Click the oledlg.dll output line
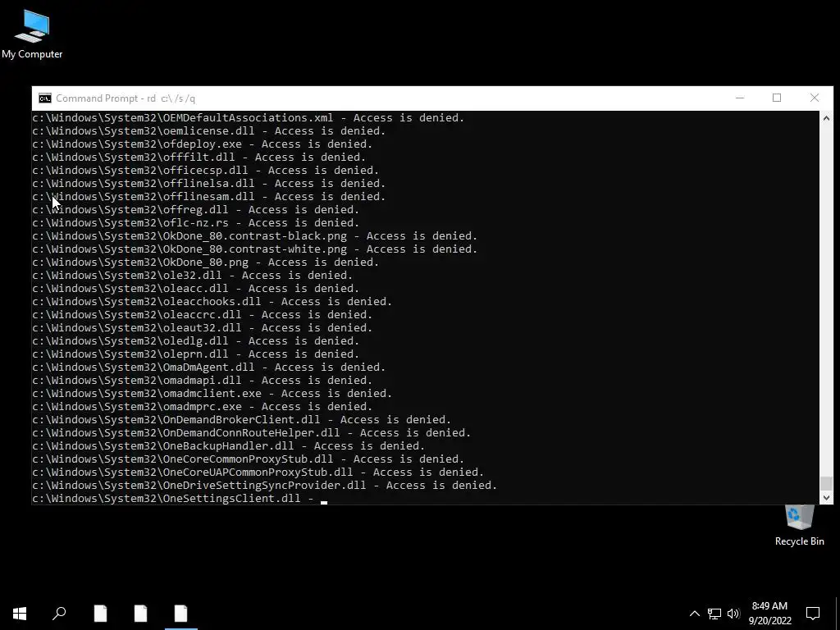The height and width of the screenshot is (630, 840). tap(195, 340)
